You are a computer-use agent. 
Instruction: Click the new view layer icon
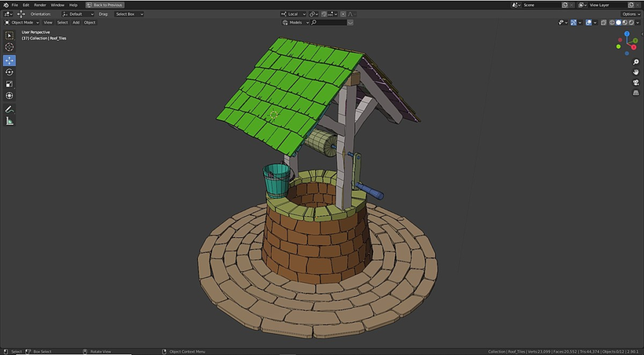(x=631, y=5)
